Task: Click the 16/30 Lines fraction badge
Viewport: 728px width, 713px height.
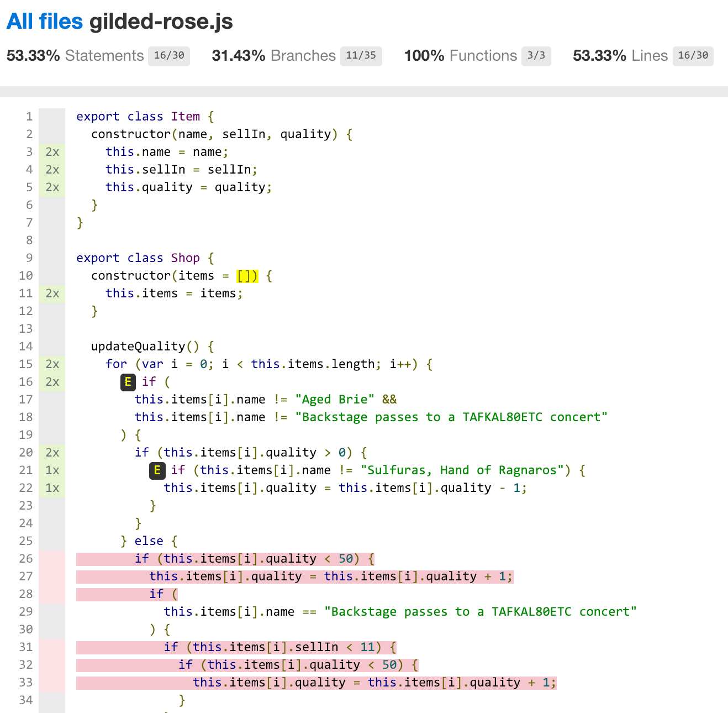Action: click(x=693, y=56)
